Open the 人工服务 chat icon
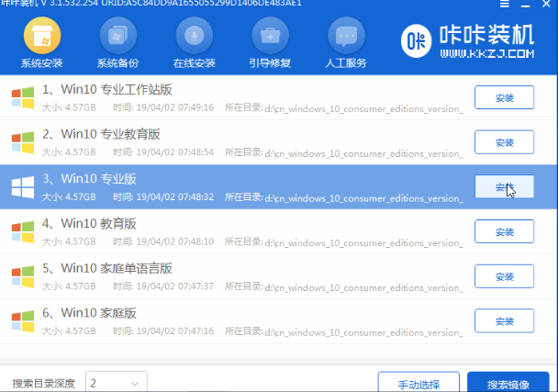The width and height of the screenshot is (558, 392). [345, 37]
